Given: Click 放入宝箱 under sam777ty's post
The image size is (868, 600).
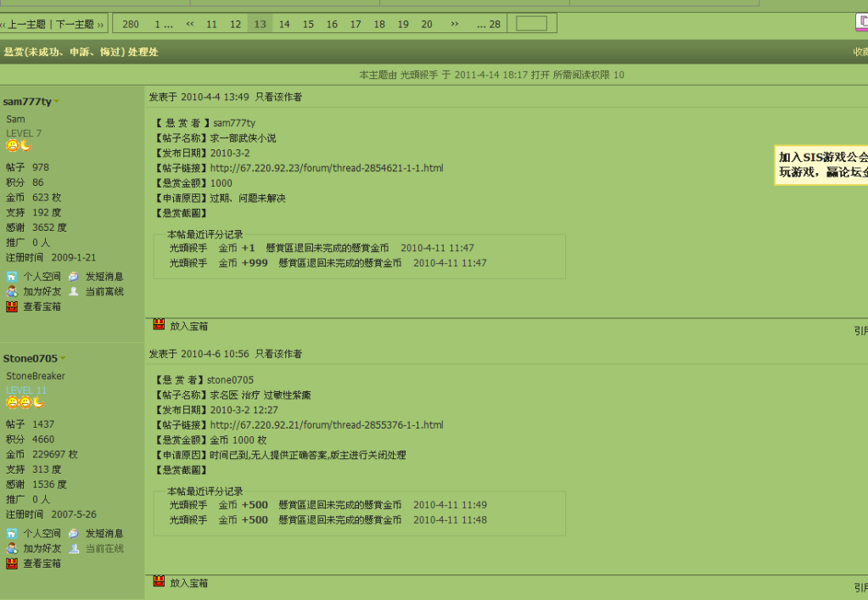Looking at the screenshot, I should coord(188,326).
